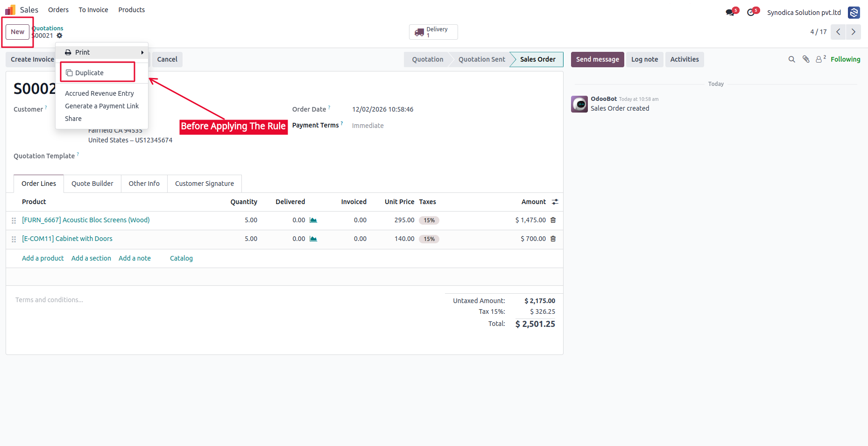Viewport: 868px width, 446px height.
Task: Click the 15% tax tag on Acoustic Bloc Screens
Action: tap(429, 220)
